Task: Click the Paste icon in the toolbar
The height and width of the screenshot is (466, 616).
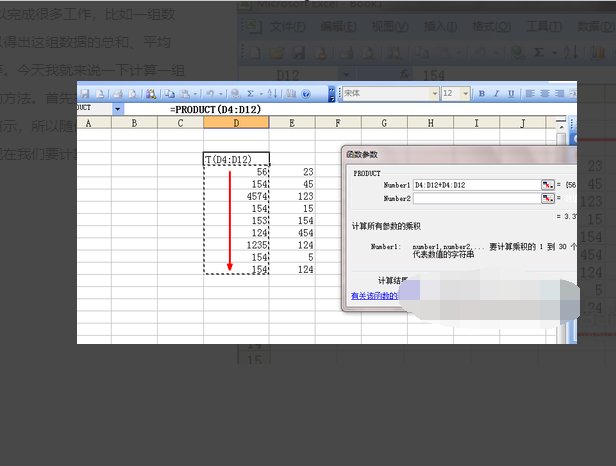Action: point(184,94)
